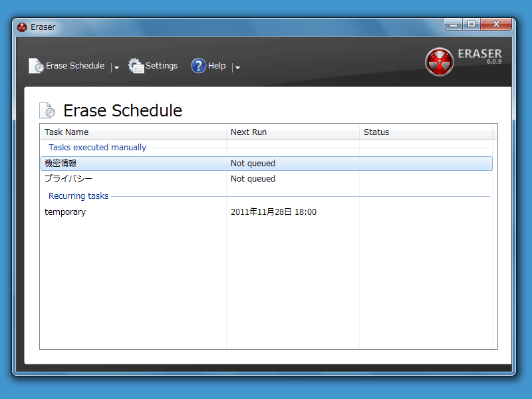This screenshot has width=532, height=399.
Task: Close the Eraser window
Action: coord(496,24)
